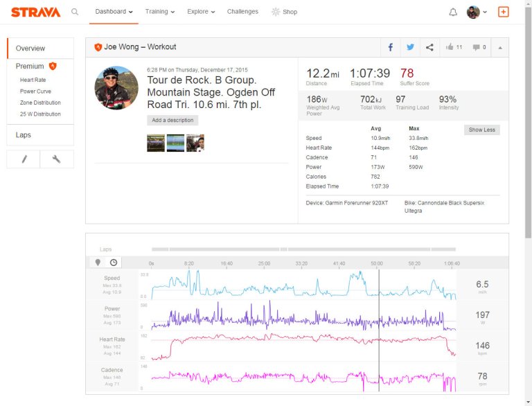Switch chart x-axis to distance pin

point(98,262)
